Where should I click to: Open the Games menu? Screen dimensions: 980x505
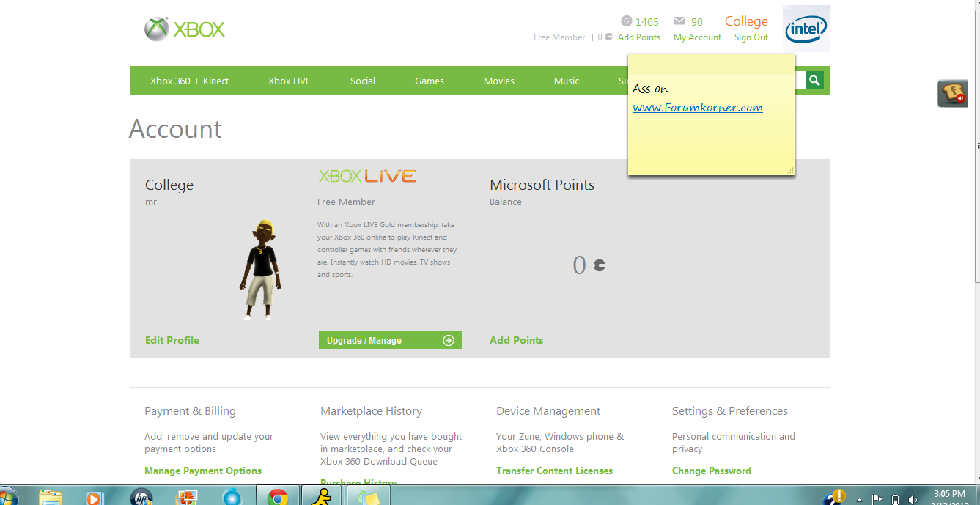click(430, 81)
